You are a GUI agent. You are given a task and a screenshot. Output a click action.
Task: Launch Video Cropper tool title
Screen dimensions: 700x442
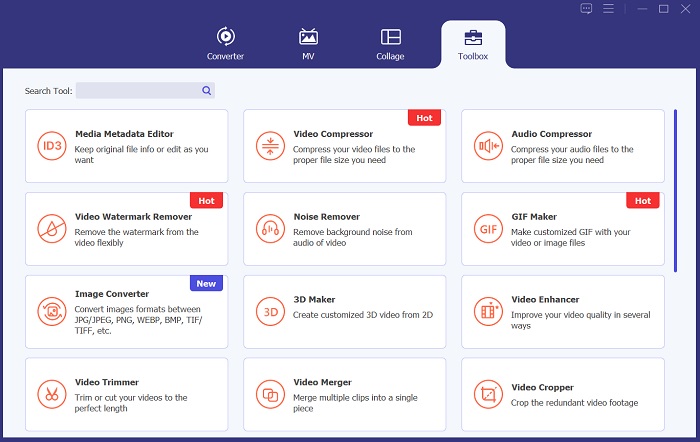(542, 388)
